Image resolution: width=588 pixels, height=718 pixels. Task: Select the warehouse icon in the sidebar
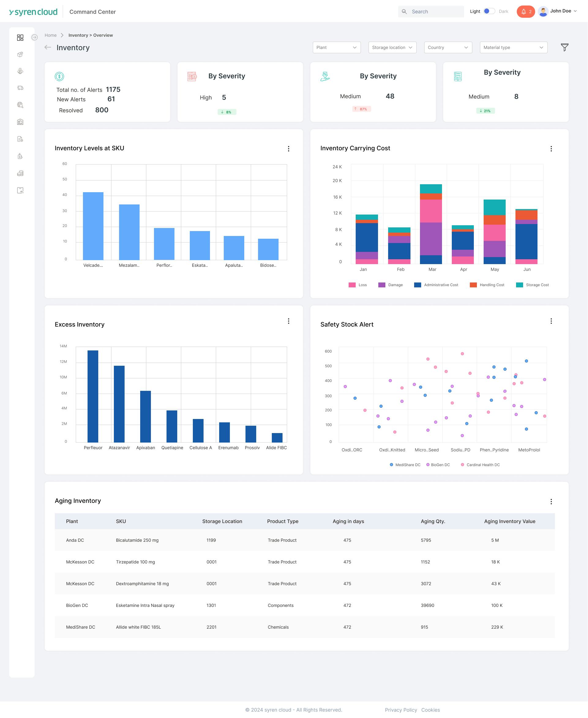(x=20, y=122)
